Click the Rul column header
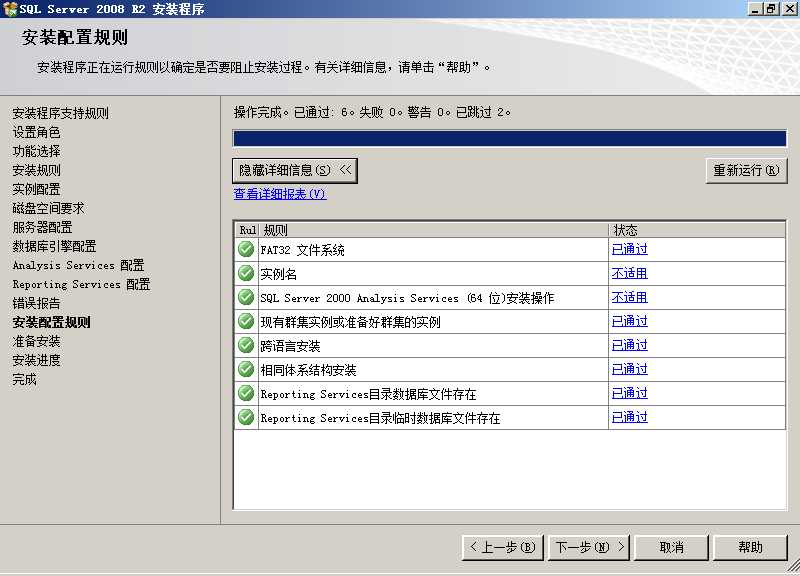This screenshot has width=800, height=576. click(247, 230)
